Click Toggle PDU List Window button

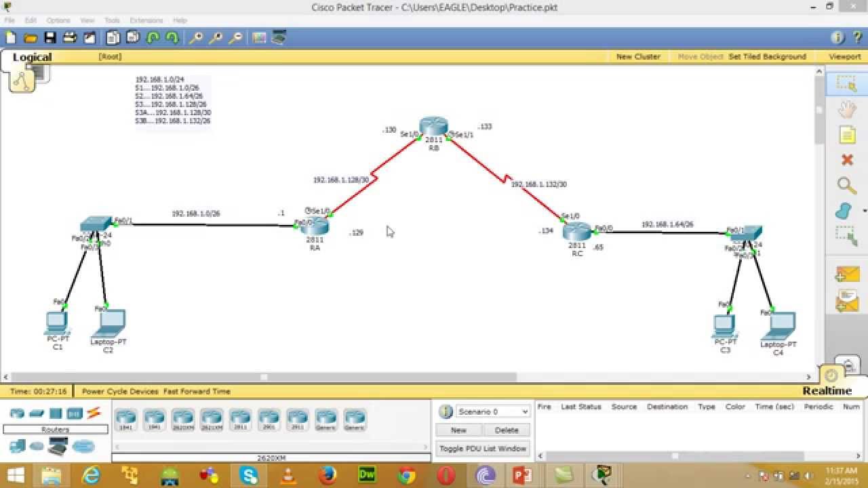click(x=482, y=448)
